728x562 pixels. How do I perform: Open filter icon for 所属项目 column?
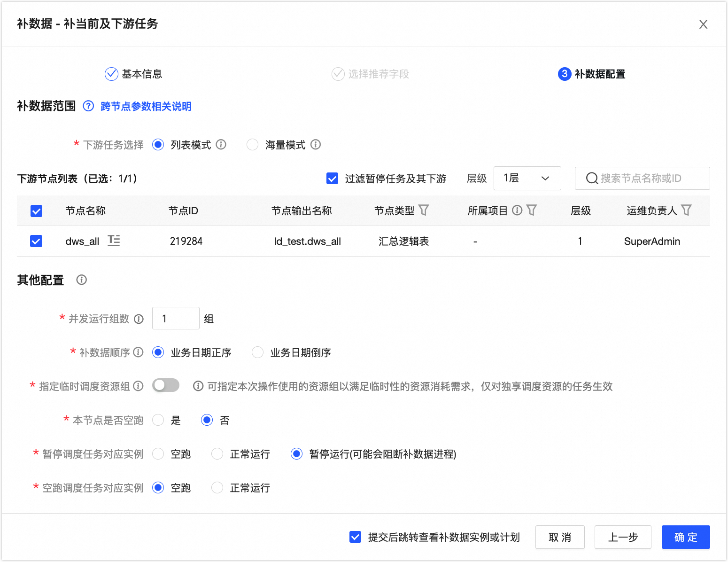coord(532,210)
